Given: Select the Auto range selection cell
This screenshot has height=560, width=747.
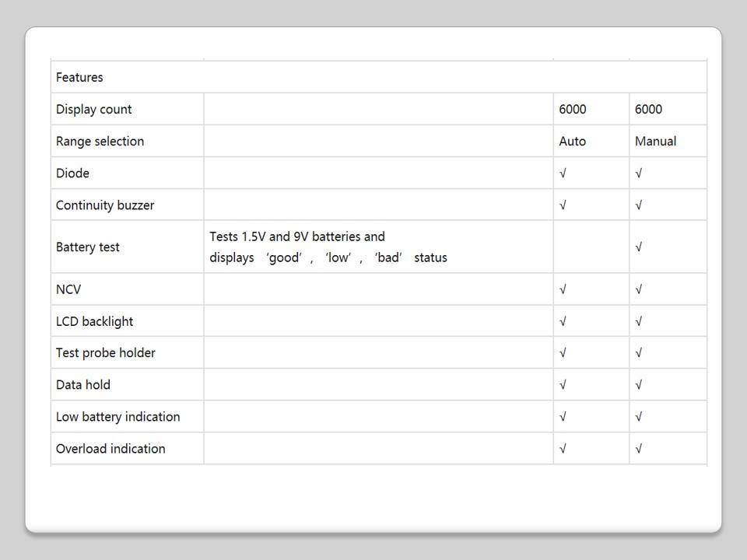Looking at the screenshot, I should pos(572,141).
